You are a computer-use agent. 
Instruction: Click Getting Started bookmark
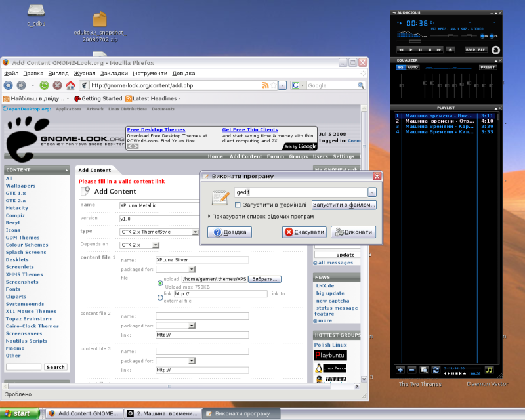click(98, 98)
